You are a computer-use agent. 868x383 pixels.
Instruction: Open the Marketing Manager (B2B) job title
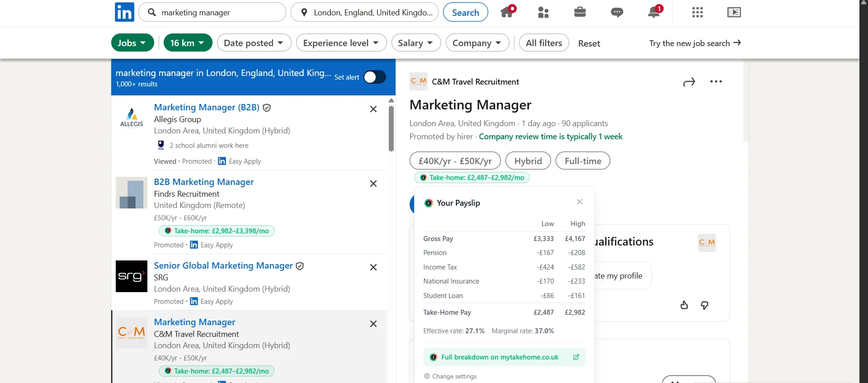207,107
